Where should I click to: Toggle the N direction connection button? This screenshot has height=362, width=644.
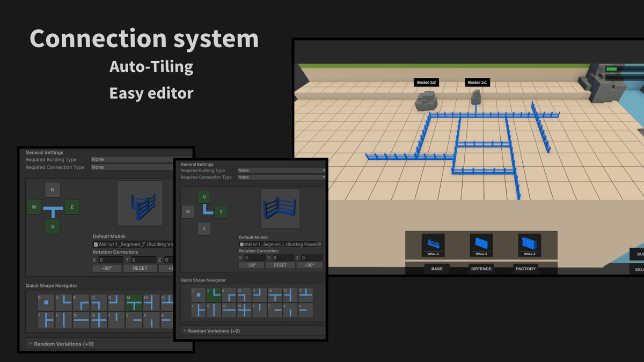click(204, 196)
